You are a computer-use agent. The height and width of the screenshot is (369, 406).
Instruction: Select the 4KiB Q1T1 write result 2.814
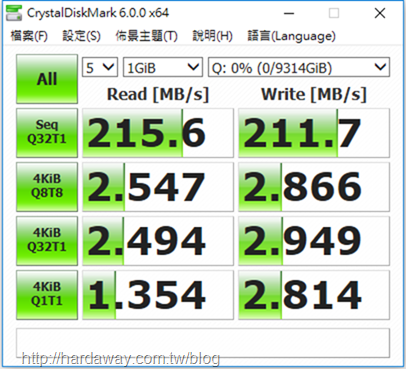point(314,295)
